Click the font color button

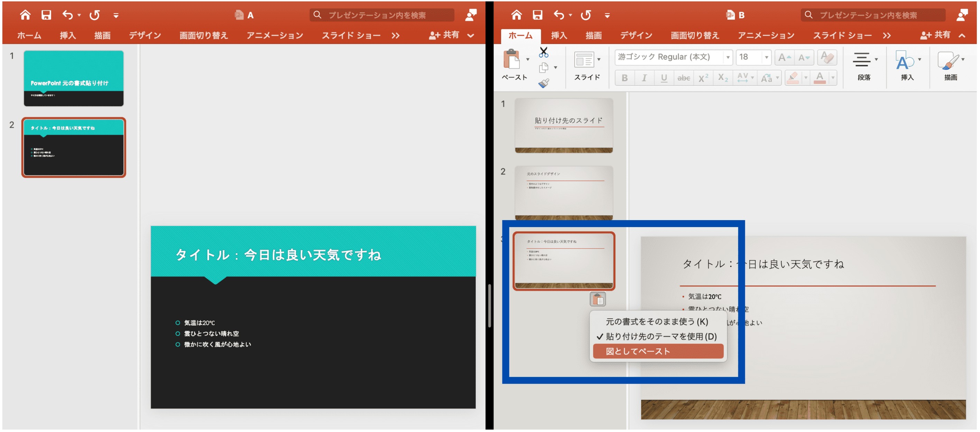[x=820, y=78]
